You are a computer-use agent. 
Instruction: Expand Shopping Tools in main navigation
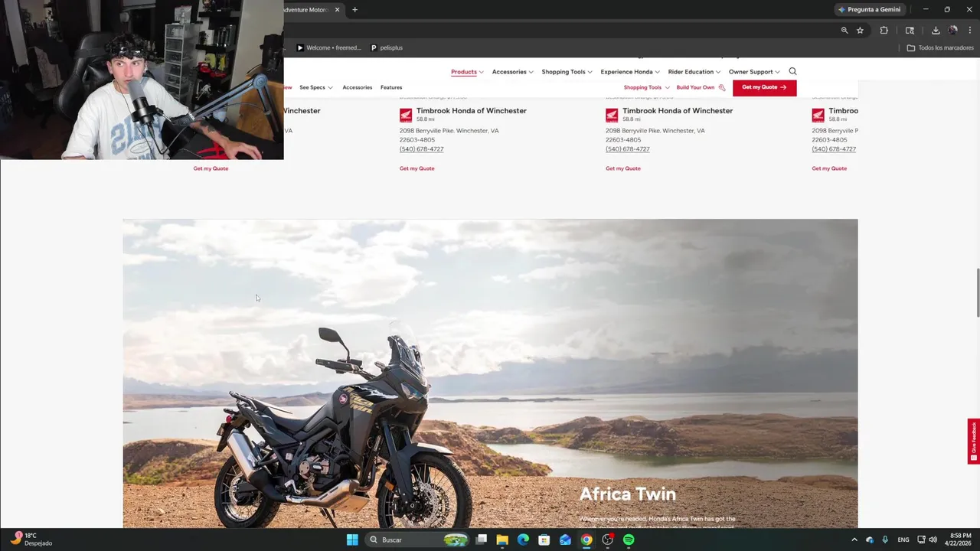[x=567, y=72]
